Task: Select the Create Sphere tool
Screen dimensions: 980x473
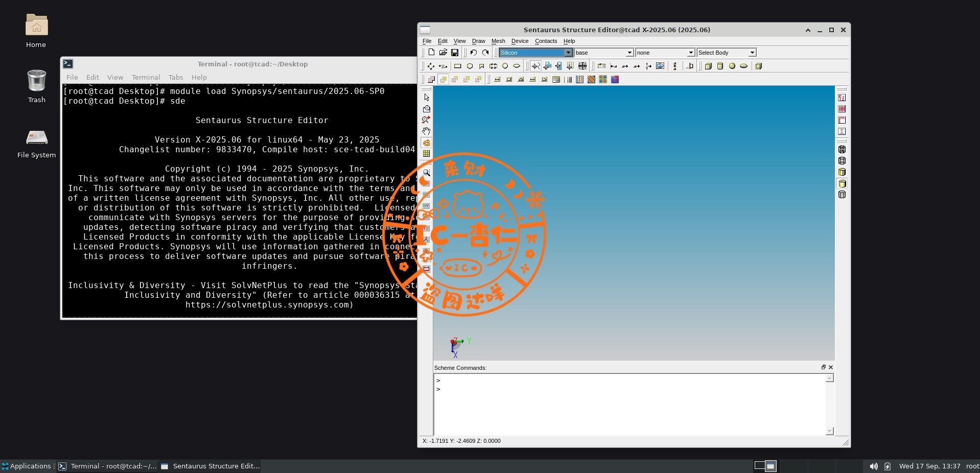Action: click(732, 66)
